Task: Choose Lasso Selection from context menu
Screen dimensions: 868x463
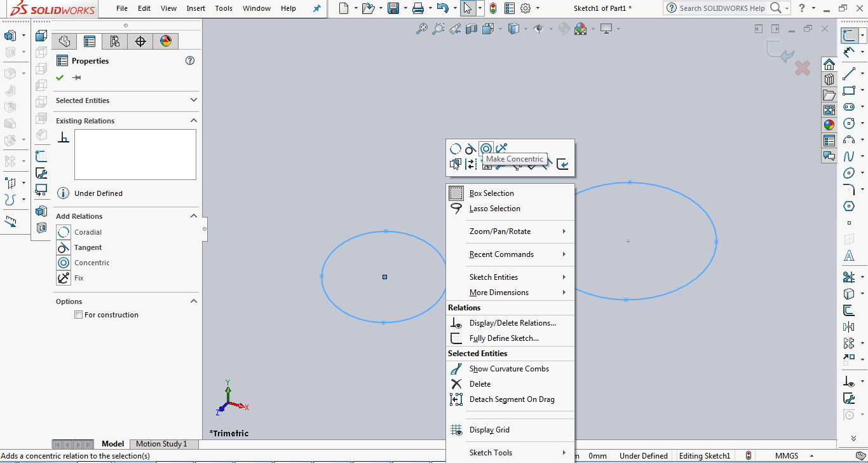Action: 510,209
